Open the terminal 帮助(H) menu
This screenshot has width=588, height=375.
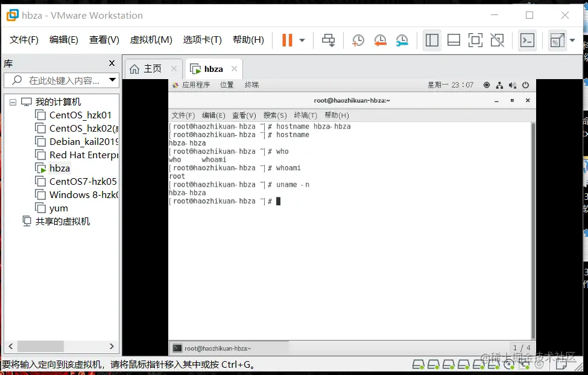point(337,115)
